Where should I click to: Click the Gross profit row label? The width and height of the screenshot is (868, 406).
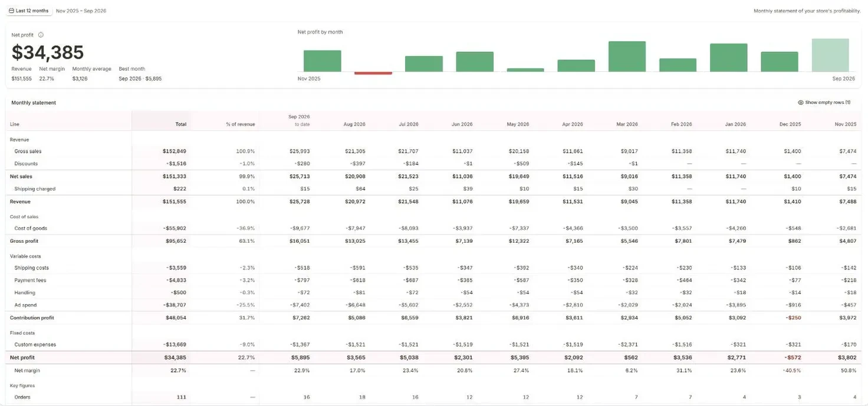24,241
